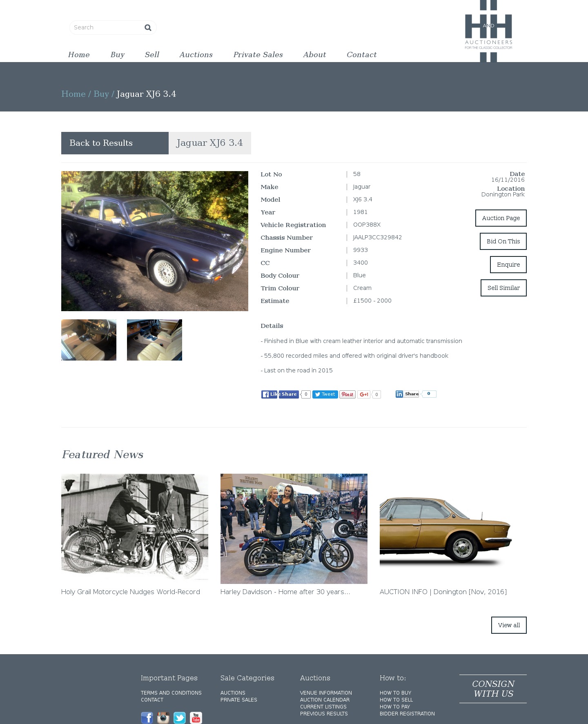Click the LinkedIn Share button

407,394
